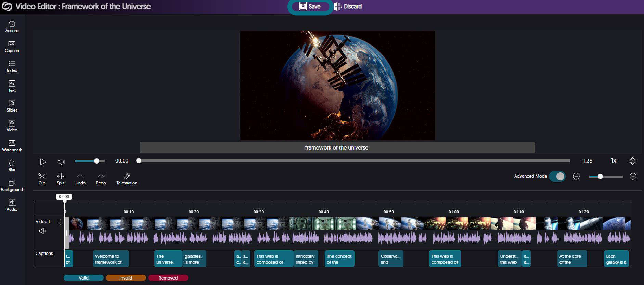Viewport: 644px width, 285px height.
Task: Mute the preview player volume
Action: 61,161
